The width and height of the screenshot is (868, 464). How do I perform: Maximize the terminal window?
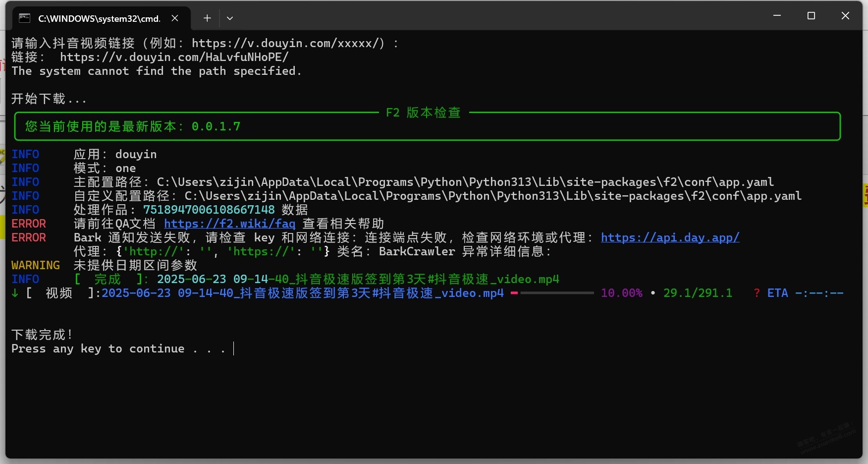811,16
